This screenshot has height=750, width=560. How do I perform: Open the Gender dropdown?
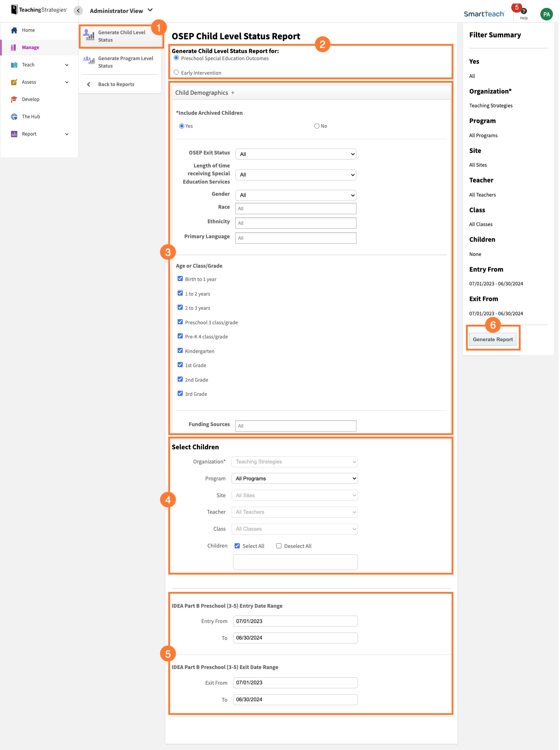[x=296, y=195]
